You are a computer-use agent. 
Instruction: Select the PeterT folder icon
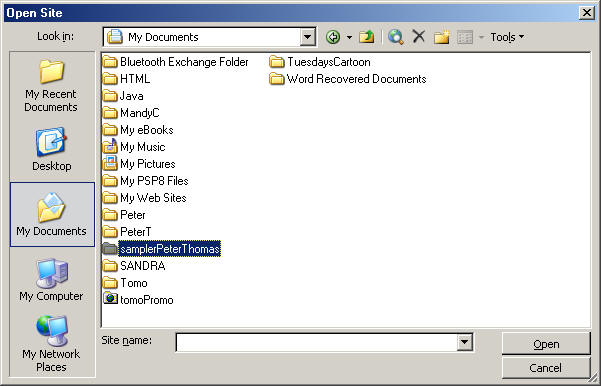110,232
